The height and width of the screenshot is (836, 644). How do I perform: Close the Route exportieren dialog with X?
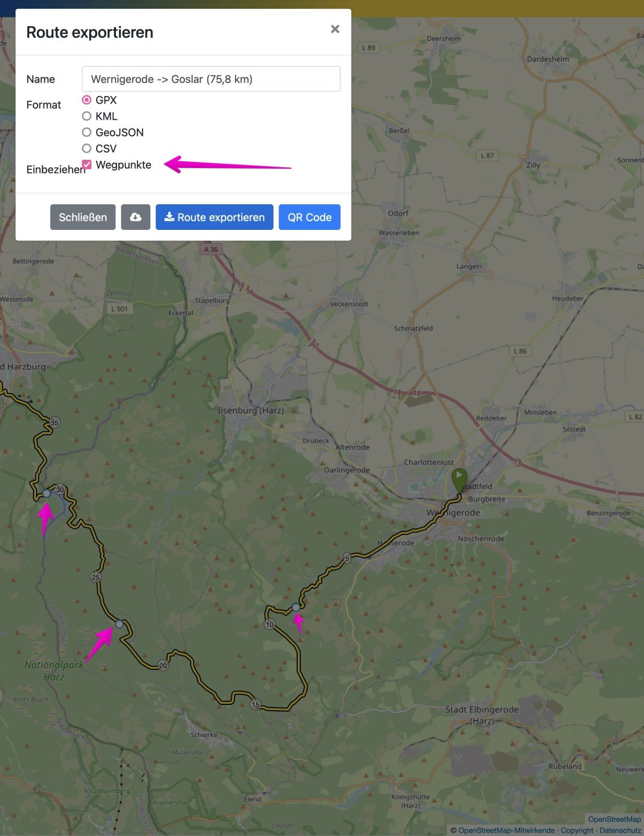pyautogui.click(x=335, y=29)
